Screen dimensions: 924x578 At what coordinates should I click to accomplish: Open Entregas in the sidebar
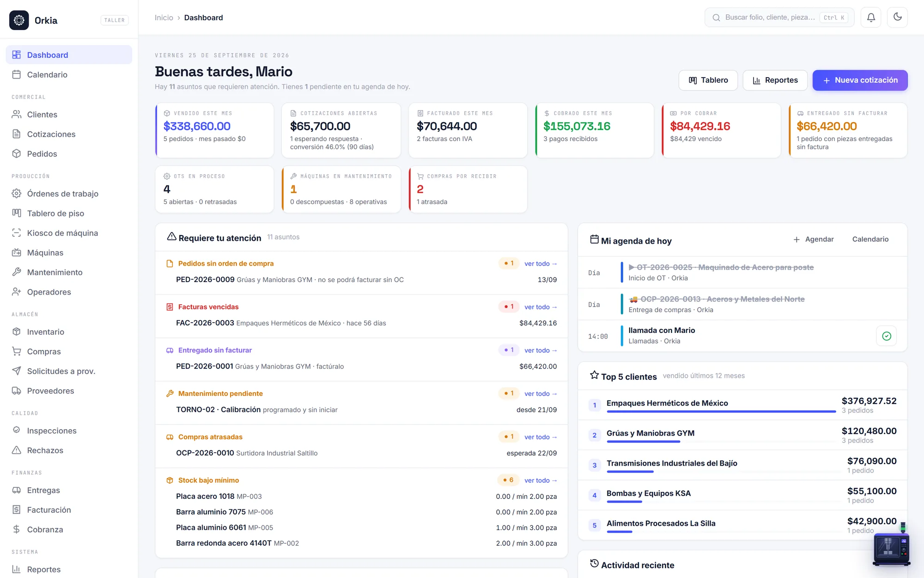(x=69, y=490)
